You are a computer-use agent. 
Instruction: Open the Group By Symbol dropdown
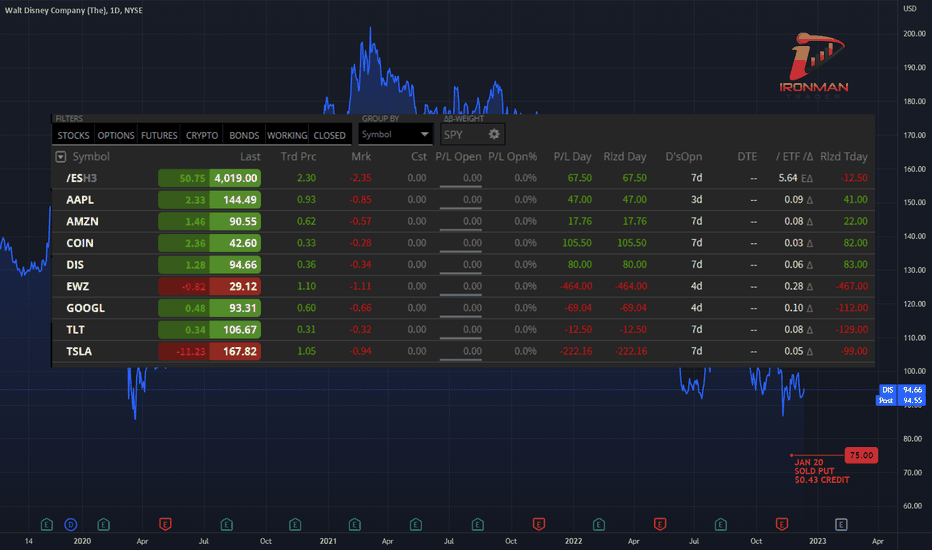pyautogui.click(x=395, y=134)
